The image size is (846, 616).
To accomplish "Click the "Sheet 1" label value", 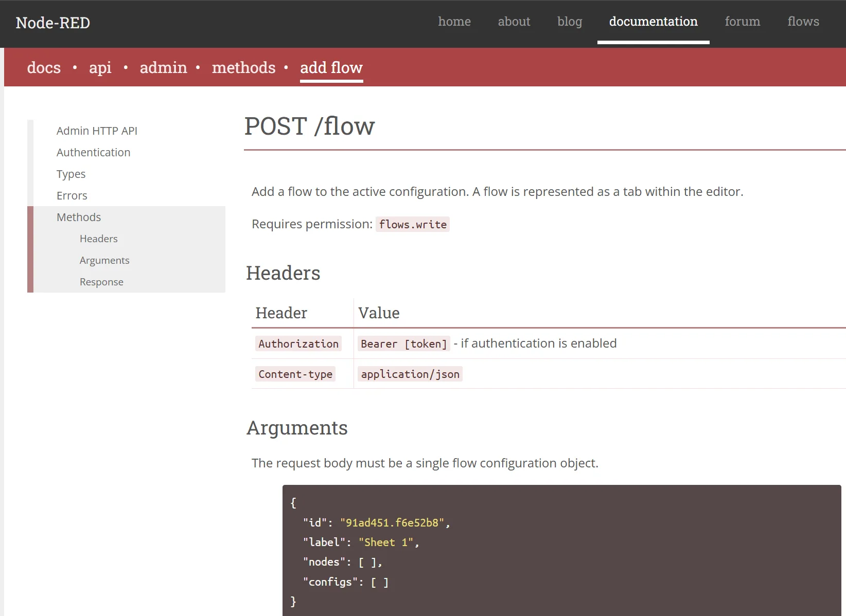I will (386, 542).
